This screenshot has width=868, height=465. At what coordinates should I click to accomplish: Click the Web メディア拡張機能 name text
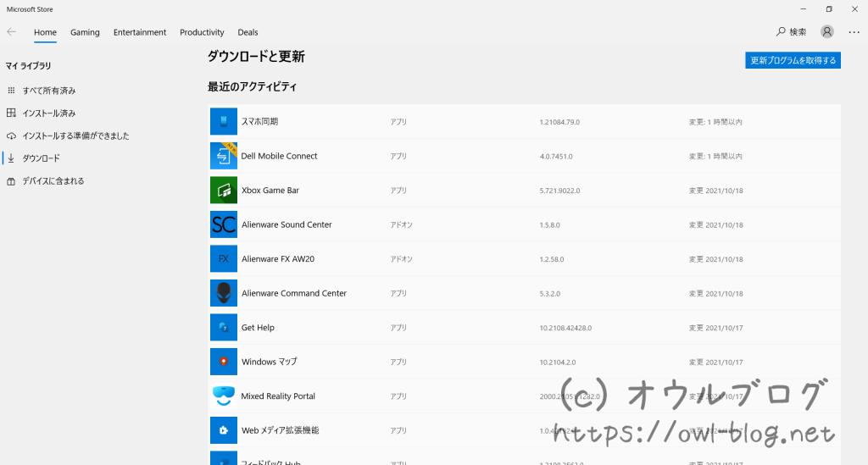click(280, 430)
